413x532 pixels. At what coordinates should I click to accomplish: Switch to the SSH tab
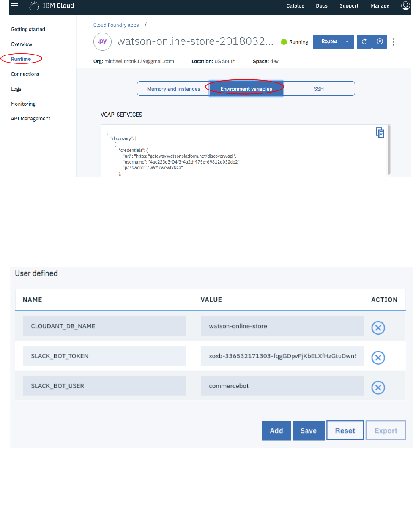pyautogui.click(x=319, y=89)
